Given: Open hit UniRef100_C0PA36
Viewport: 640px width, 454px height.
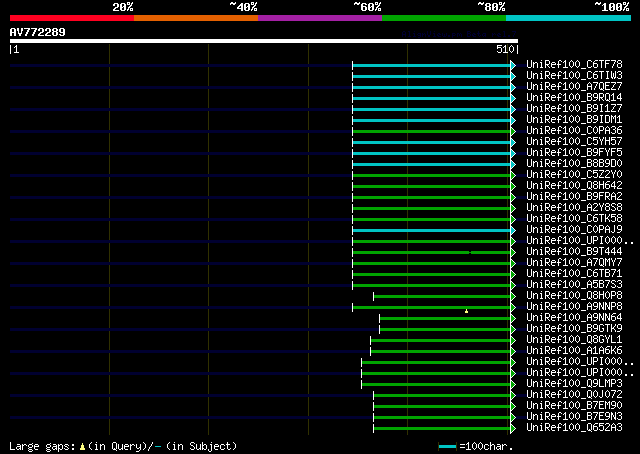Looking at the screenshot, I should 574,131.
